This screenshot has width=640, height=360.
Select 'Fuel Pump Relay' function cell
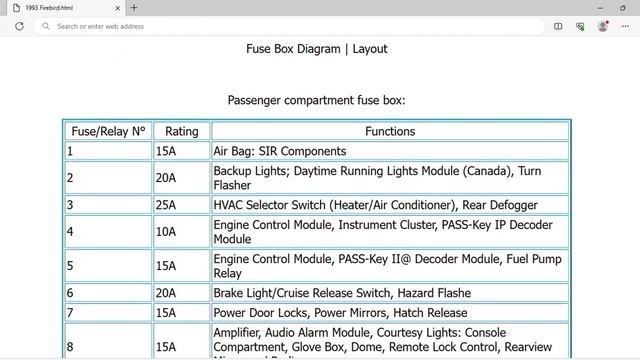390,266
